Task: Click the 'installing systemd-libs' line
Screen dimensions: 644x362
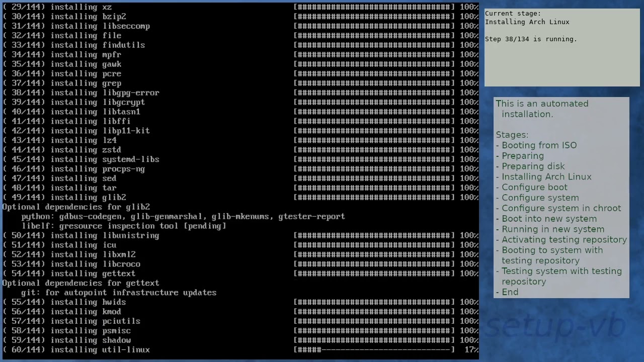Action: (240, 159)
